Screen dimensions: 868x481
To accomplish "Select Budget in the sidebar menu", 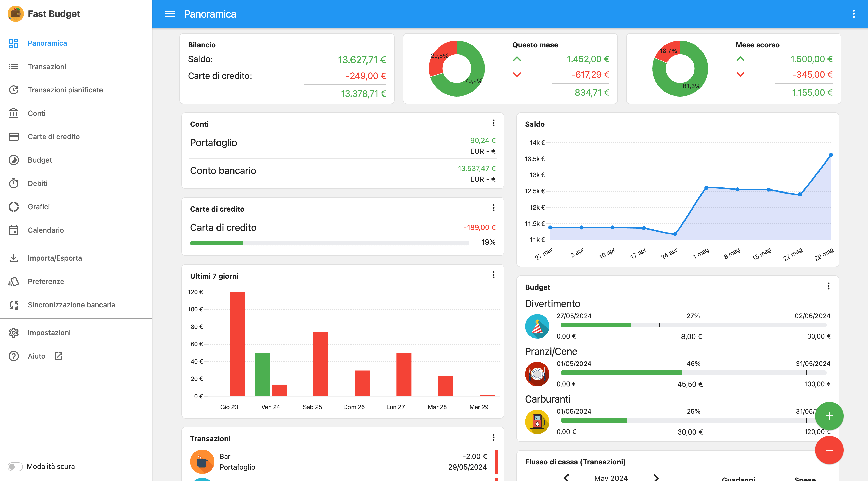I will coord(40,160).
